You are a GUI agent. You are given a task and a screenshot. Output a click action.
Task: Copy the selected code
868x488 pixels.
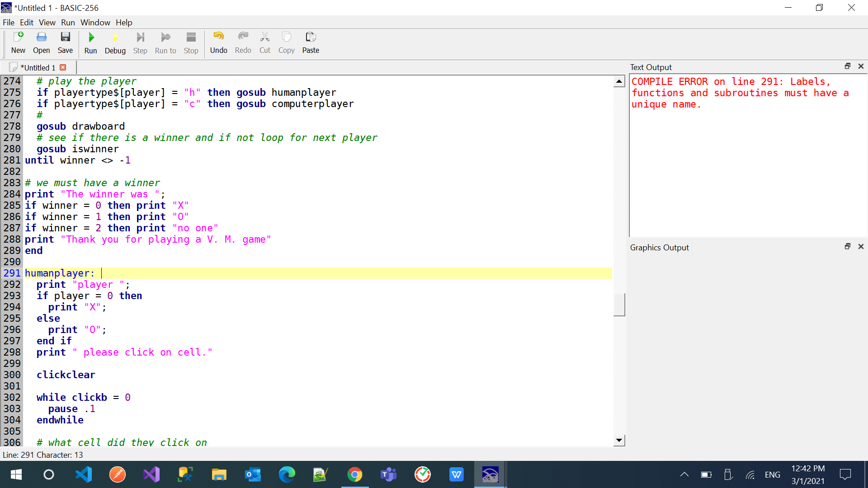(x=286, y=43)
